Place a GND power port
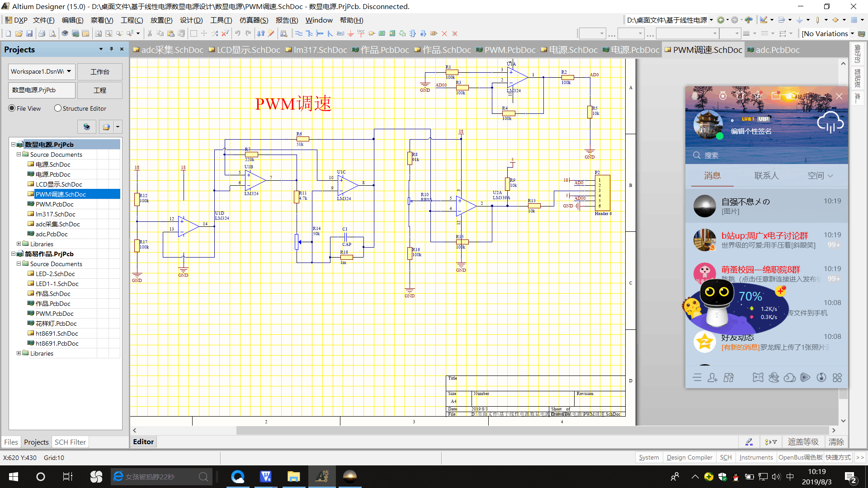The width and height of the screenshot is (868, 488). pos(351,33)
